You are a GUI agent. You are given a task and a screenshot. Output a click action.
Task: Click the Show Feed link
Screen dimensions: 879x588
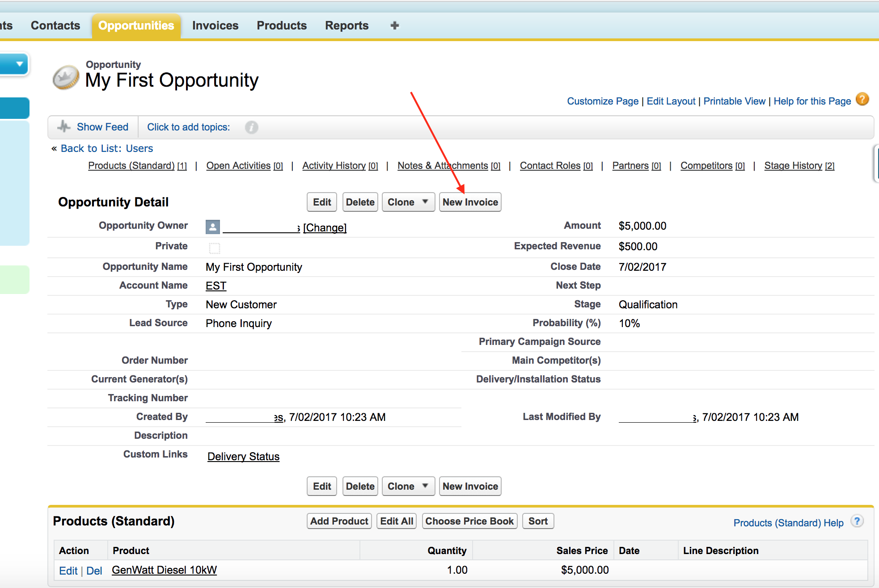point(102,127)
